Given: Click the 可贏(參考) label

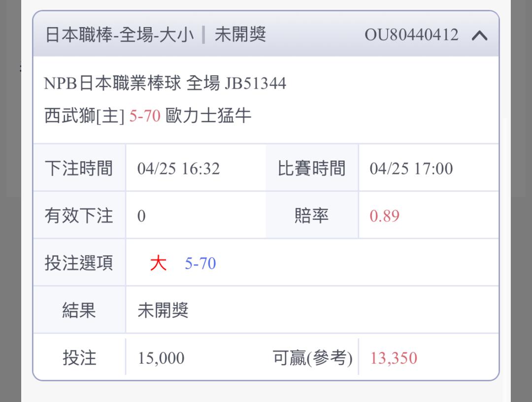Looking at the screenshot, I should click(312, 358).
